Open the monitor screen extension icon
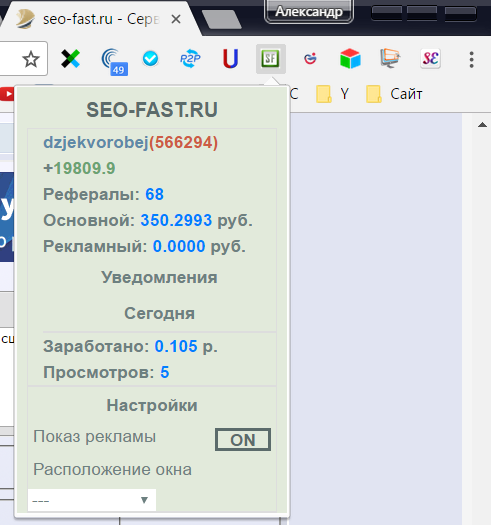Screen dimensions: 491x525 [x=390, y=58]
